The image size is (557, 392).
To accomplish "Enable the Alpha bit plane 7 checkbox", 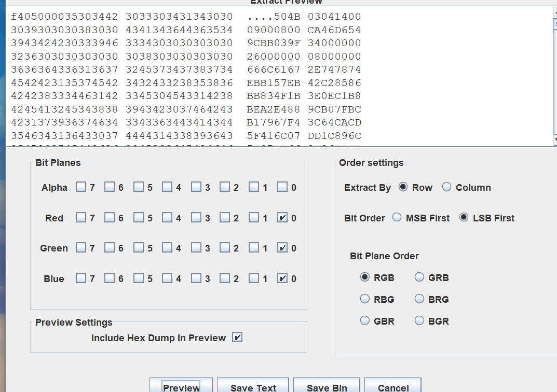I will click(81, 187).
